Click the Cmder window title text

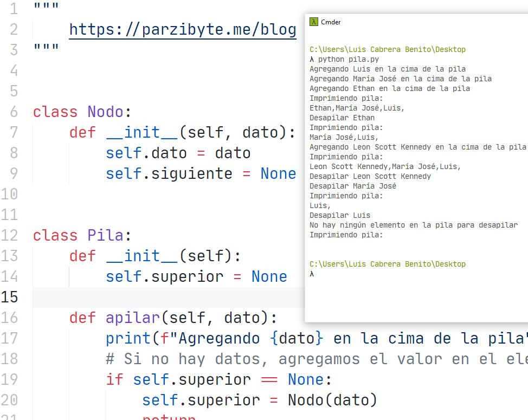(331, 22)
